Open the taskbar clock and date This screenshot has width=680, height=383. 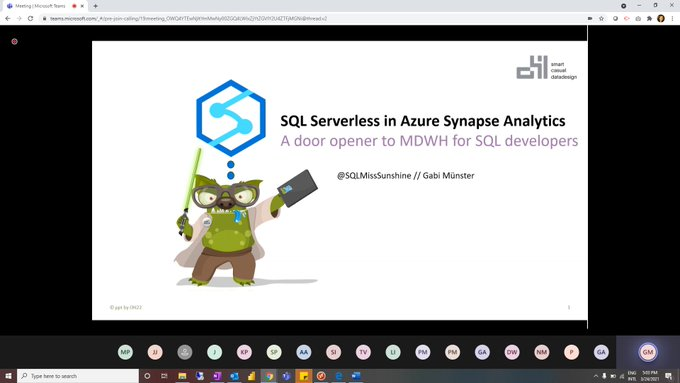click(650, 376)
